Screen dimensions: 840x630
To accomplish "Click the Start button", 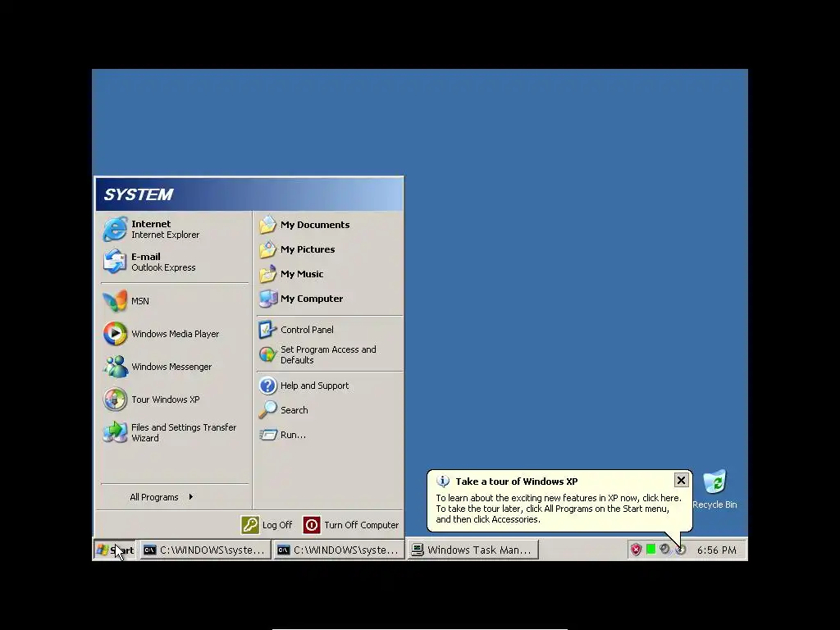I will (115, 550).
